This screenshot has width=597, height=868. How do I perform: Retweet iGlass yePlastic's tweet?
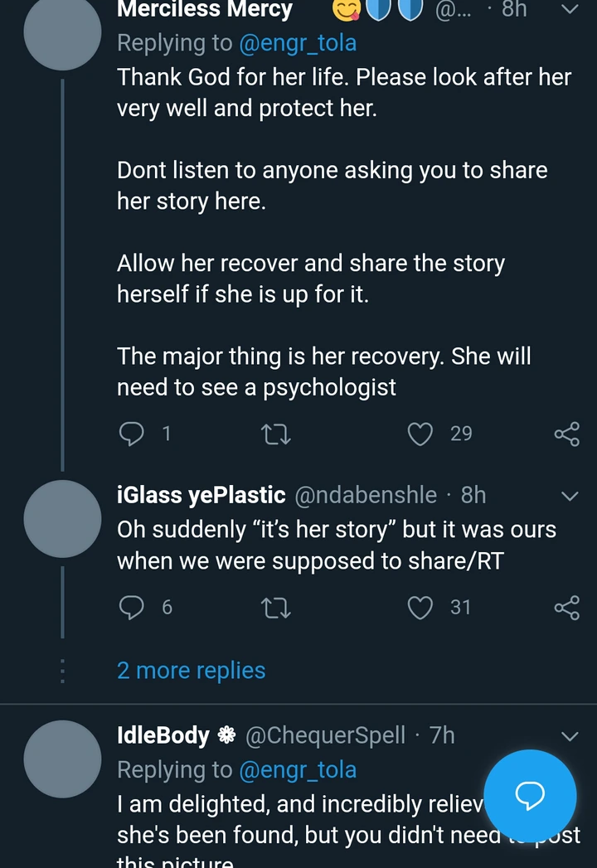[275, 608]
